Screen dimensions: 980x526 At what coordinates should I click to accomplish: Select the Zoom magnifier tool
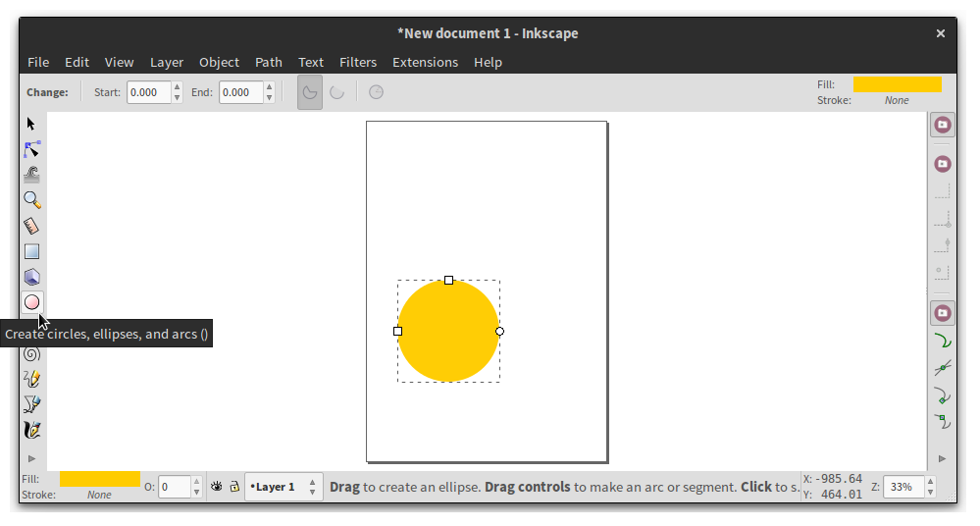click(x=31, y=200)
